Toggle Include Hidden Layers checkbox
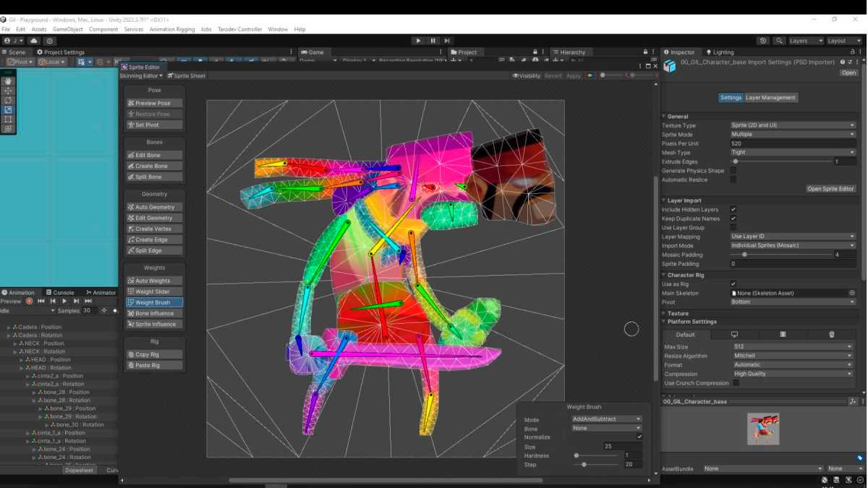The height and width of the screenshot is (488, 868). tap(733, 210)
